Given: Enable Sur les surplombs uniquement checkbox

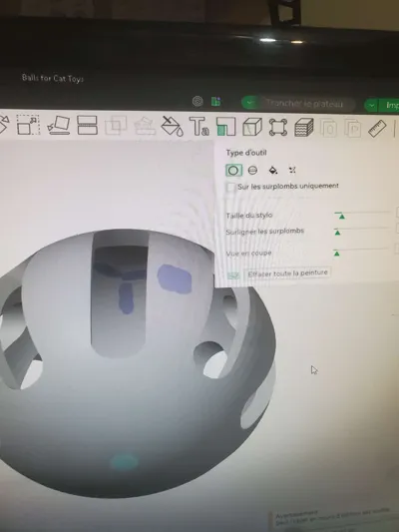Looking at the screenshot, I should coord(230,187).
